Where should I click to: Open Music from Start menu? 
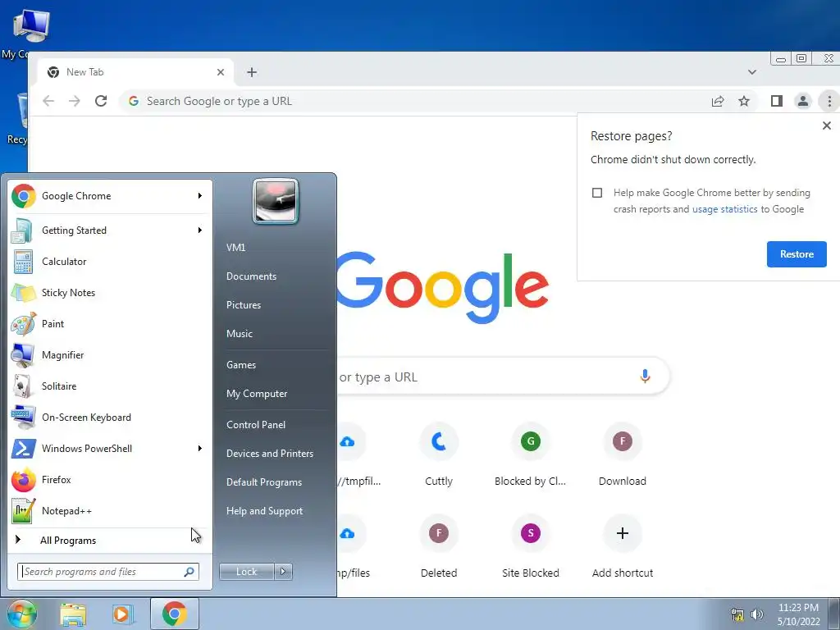pos(240,334)
